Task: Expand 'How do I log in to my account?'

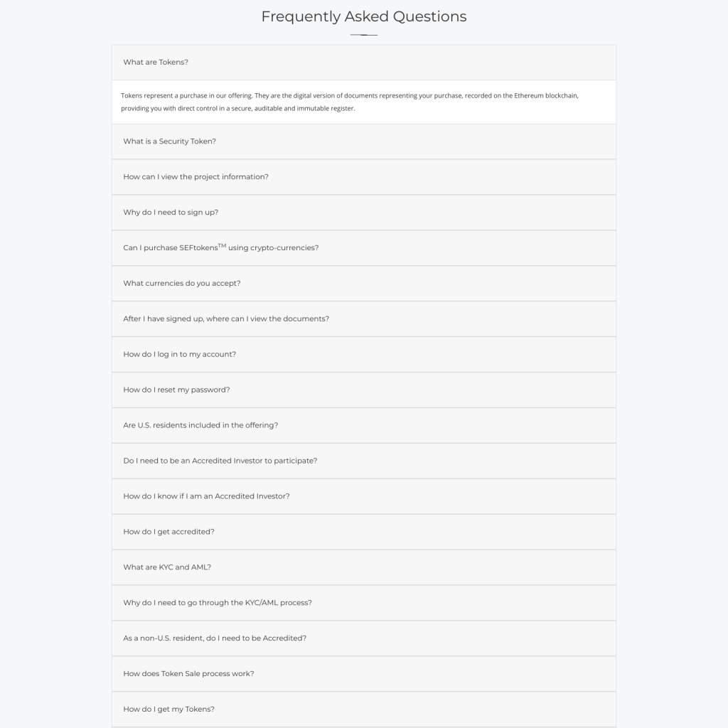Action: 363,355
